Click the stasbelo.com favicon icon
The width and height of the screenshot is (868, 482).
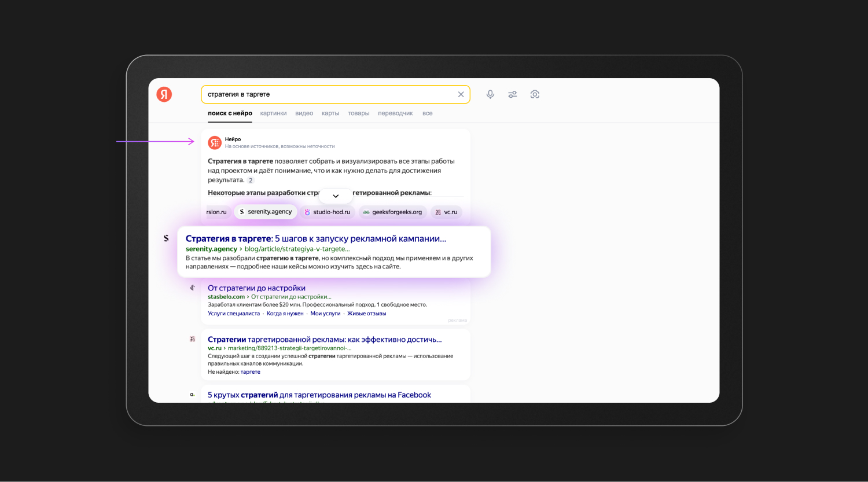tap(193, 288)
